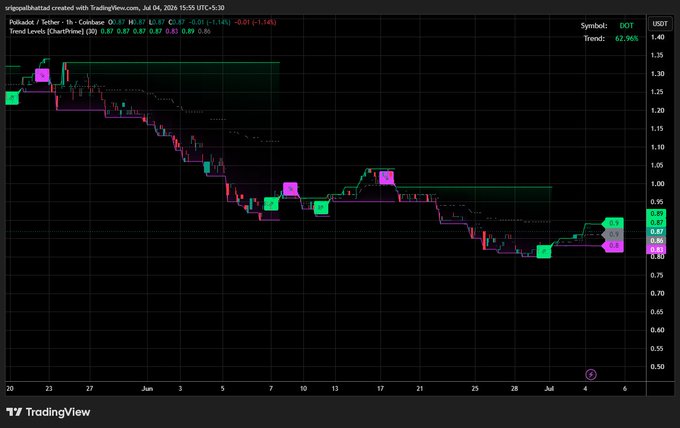The width and height of the screenshot is (680, 428).
Task: Click the 13 date axis label
Action: pos(335,389)
